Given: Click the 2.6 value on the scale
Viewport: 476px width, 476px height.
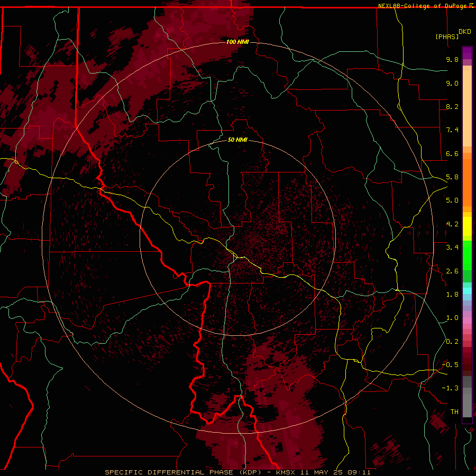Looking at the screenshot, I should tap(452, 271).
